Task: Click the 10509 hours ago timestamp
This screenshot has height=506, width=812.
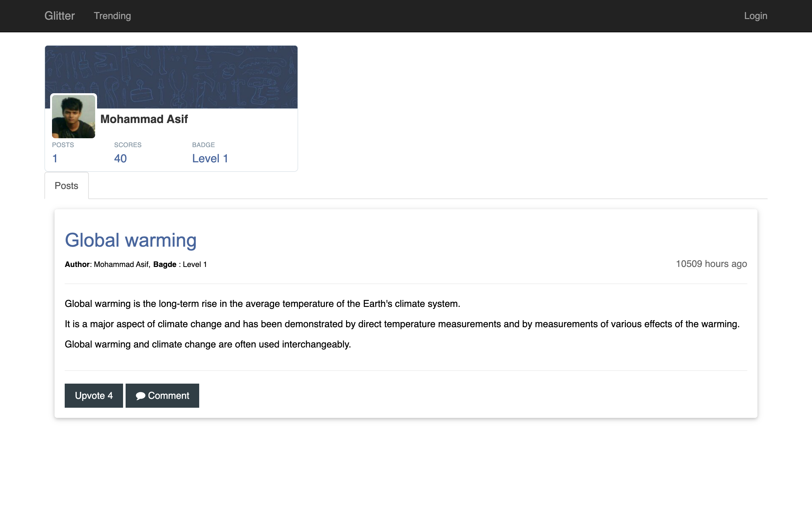Action: click(x=711, y=264)
